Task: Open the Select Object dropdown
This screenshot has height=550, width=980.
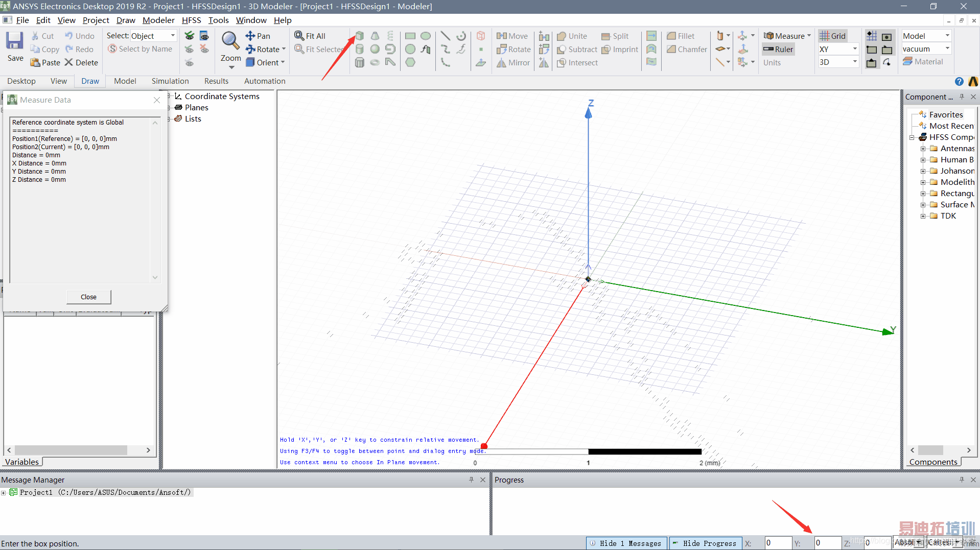Action: (x=173, y=36)
